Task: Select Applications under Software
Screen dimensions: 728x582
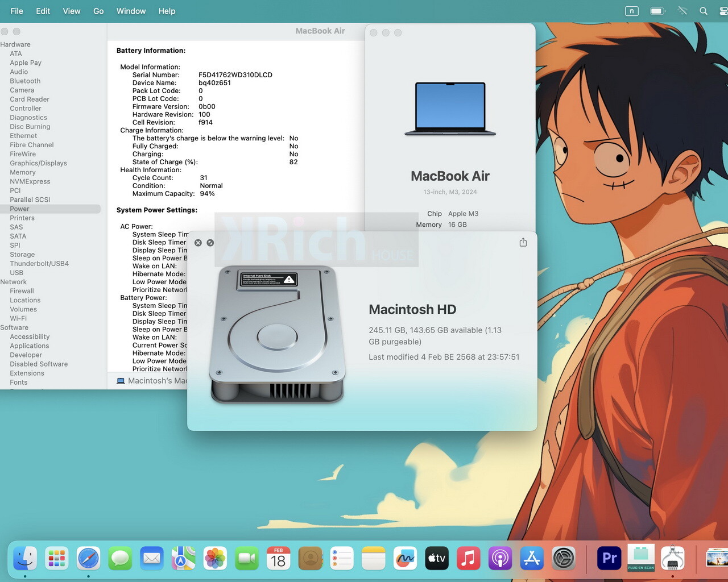Action: (30, 346)
